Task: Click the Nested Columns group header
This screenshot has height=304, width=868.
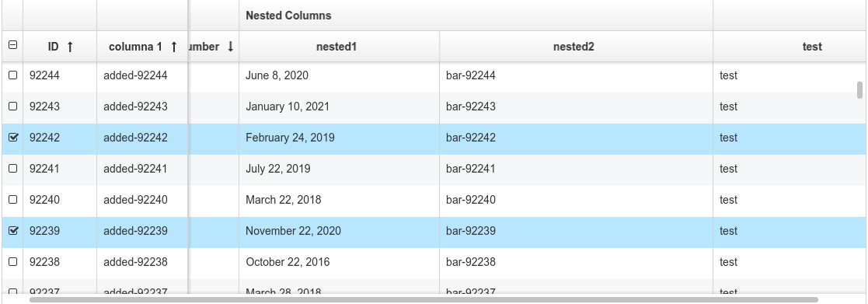Action: point(476,16)
